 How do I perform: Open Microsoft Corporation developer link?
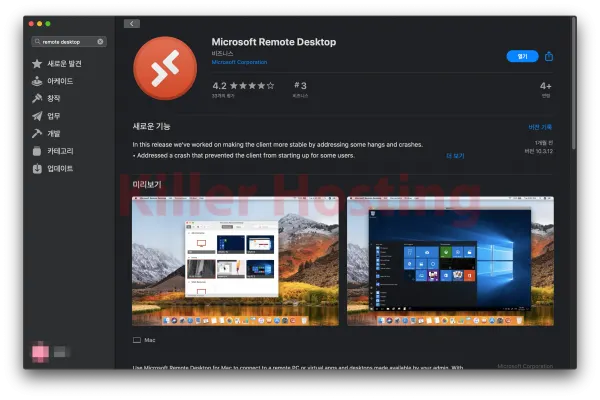(x=239, y=62)
